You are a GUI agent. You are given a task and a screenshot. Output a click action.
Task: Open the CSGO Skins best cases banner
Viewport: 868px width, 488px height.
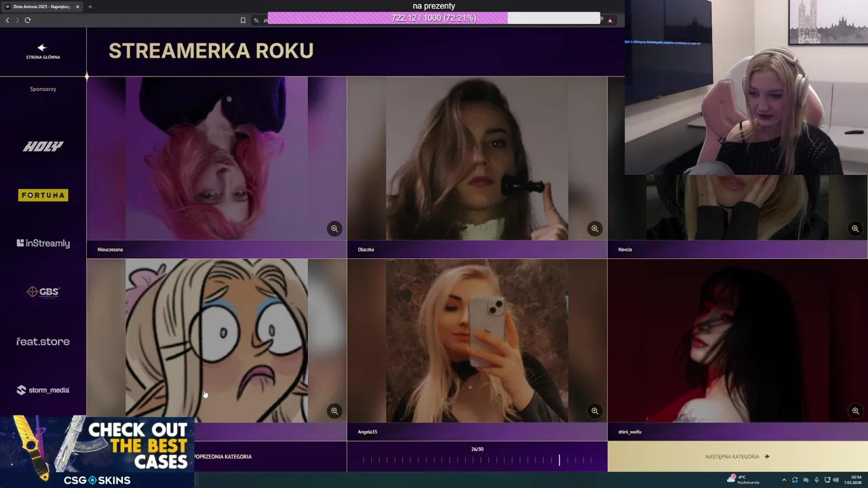pyautogui.click(x=97, y=452)
